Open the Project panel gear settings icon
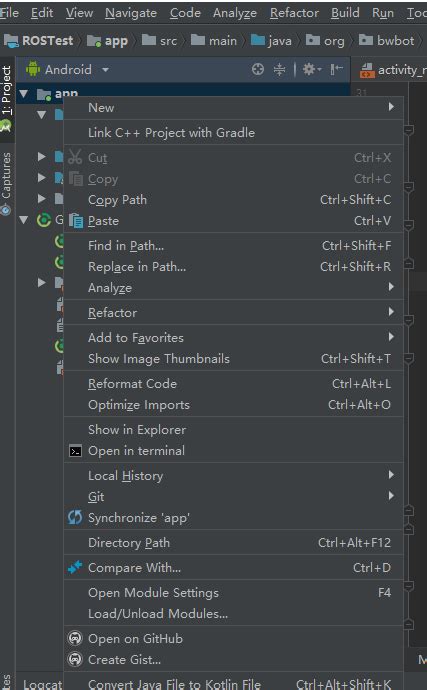The image size is (427, 690). [312, 70]
